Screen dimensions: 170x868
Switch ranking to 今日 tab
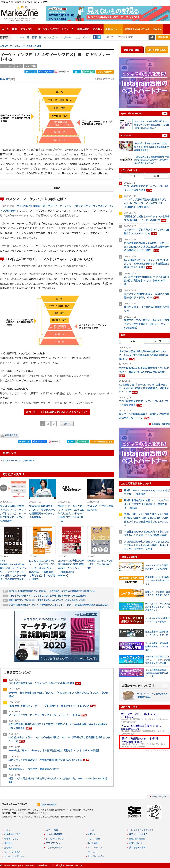(132, 176)
